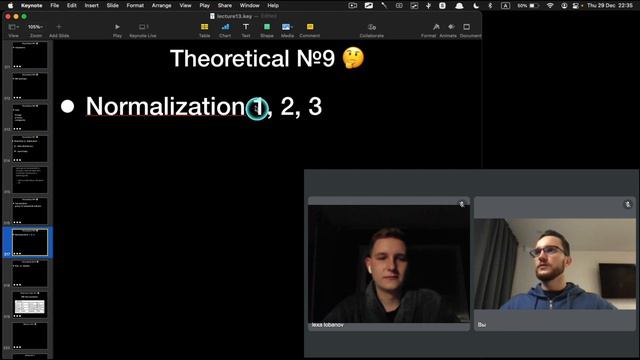The width and height of the screenshot is (640, 360).
Task: Open the keyboard input source menu icon
Action: (505, 6)
